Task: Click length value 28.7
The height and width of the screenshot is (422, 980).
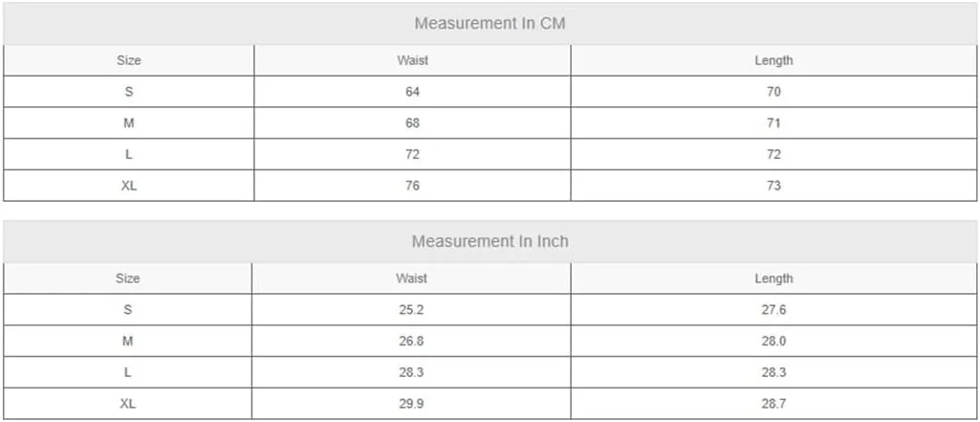Action: pyautogui.click(x=773, y=404)
